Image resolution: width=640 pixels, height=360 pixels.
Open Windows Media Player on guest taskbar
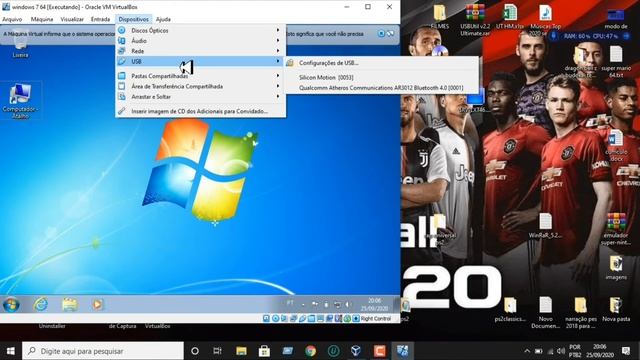98,304
